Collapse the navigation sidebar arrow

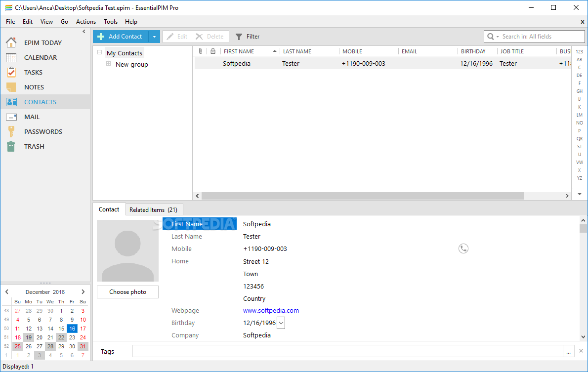pos(84,32)
